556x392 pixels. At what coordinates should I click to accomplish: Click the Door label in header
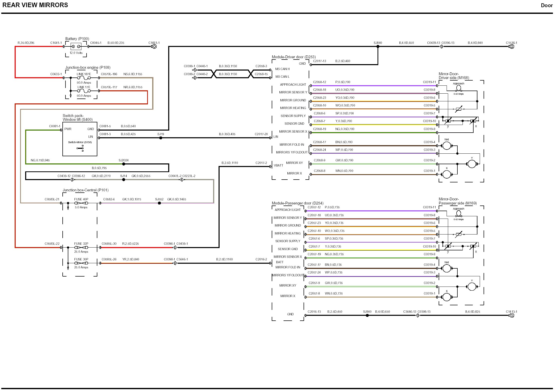(x=546, y=5)
